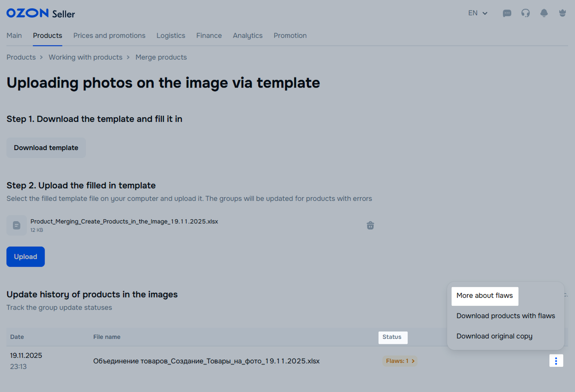This screenshot has height=392, width=575.
Task: Go to the Logistics tab
Action: 171,36
